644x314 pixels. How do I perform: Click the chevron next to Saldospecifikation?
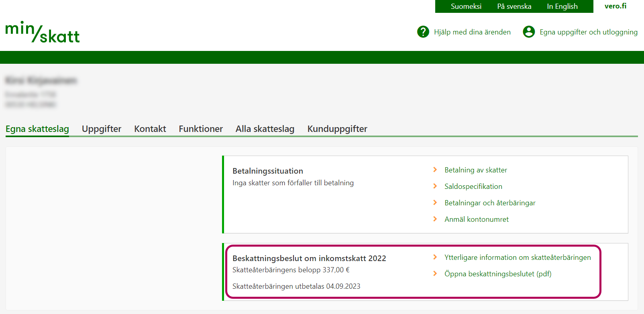(435, 186)
